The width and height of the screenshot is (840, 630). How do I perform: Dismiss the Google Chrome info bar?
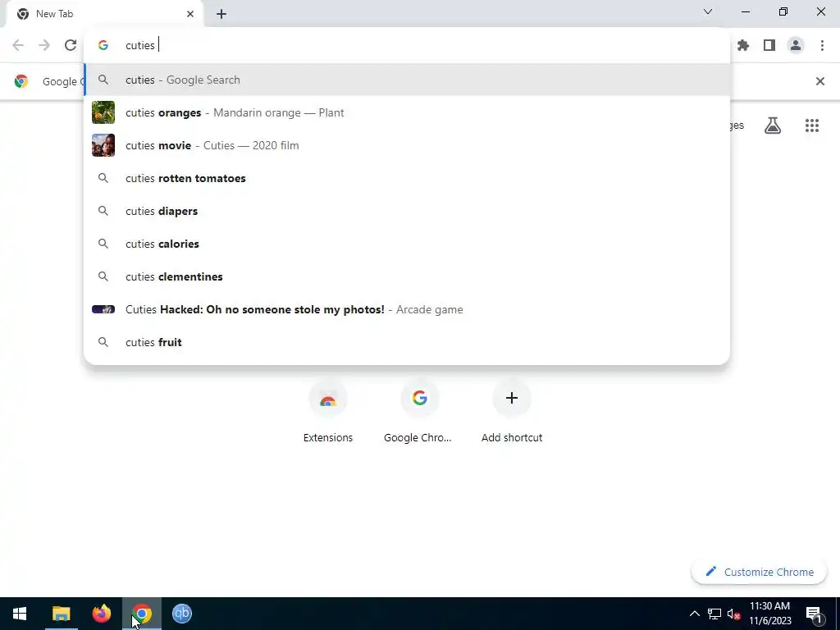820,81
